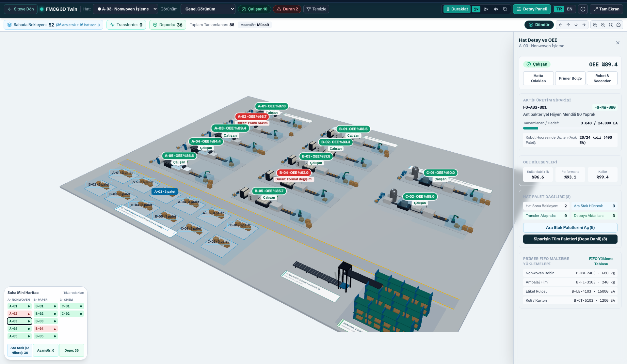Pan camera up with the up arrow

click(x=568, y=25)
